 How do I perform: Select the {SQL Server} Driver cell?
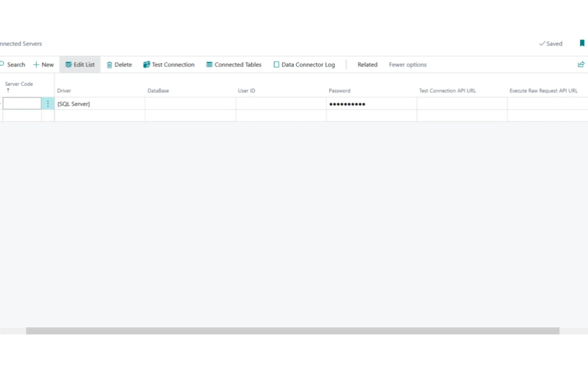click(x=100, y=104)
